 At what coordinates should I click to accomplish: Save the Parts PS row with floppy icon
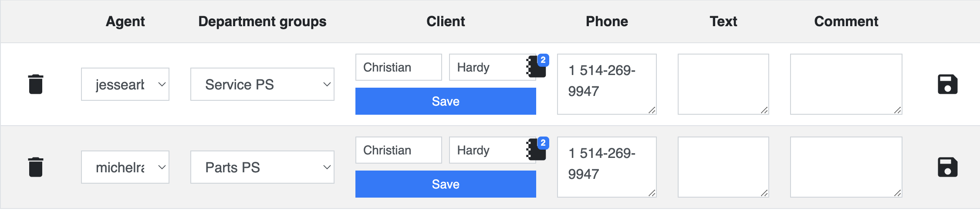point(948,167)
